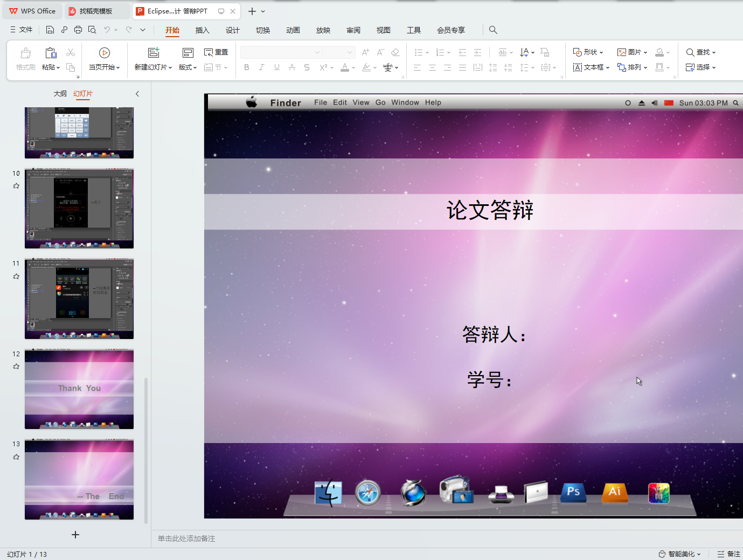Toggle justified text alignment

click(x=462, y=67)
